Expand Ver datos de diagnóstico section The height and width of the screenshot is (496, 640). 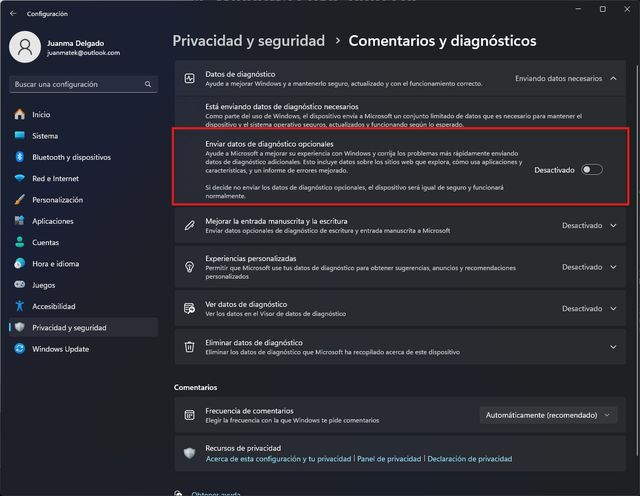(x=613, y=309)
